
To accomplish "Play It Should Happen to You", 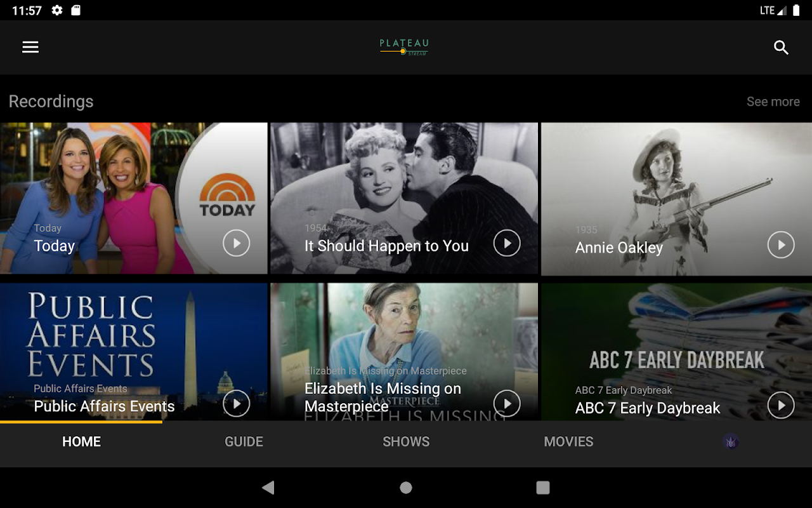I will pos(507,243).
